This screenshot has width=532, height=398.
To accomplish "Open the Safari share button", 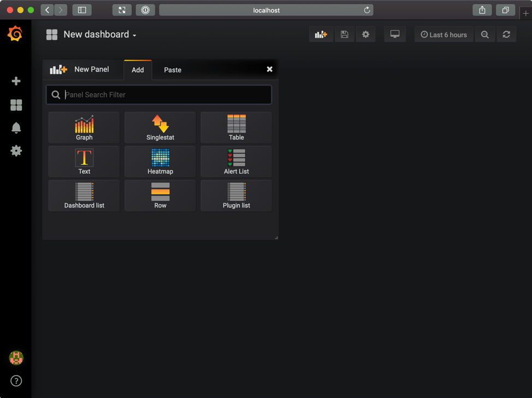I will coord(482,10).
